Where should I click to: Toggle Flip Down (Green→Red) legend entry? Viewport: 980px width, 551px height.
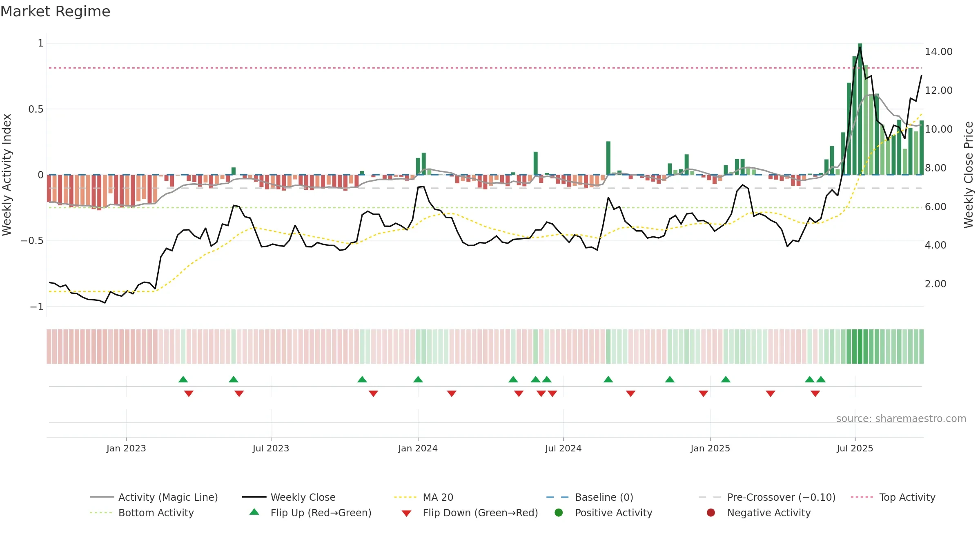coord(470,513)
